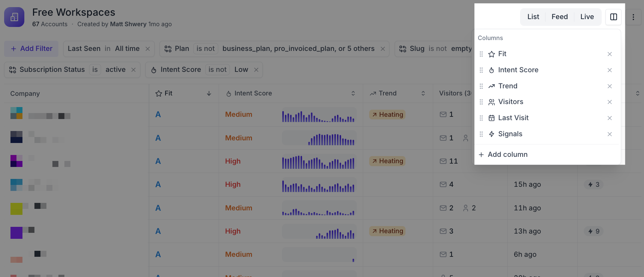Toggle Fit column sort direction arrow
The width and height of the screenshot is (644, 277).
click(x=209, y=94)
